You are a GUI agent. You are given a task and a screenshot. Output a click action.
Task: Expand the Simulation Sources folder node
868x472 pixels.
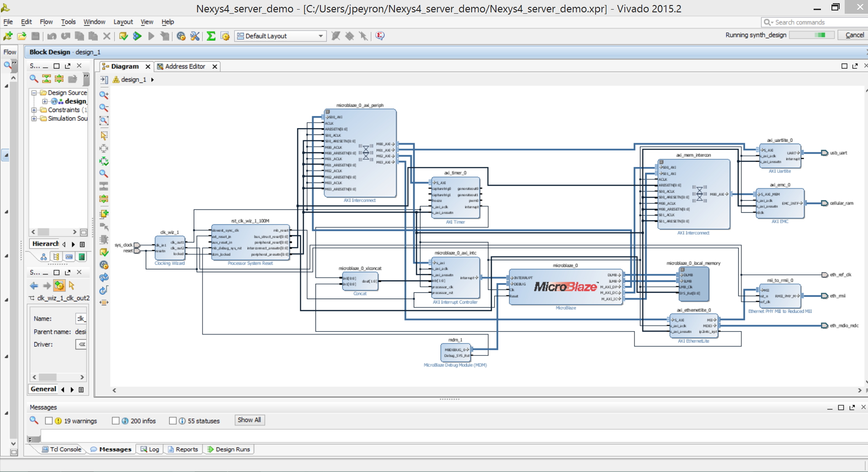[34, 119]
